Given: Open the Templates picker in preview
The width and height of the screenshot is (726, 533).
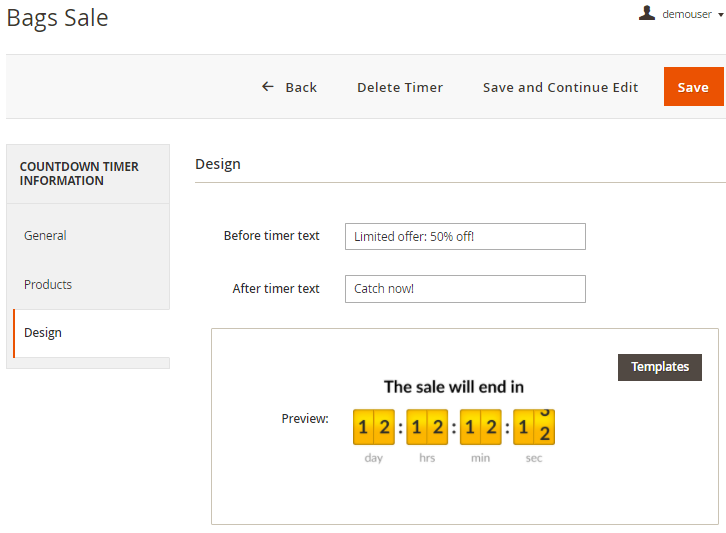Looking at the screenshot, I should coord(659,367).
